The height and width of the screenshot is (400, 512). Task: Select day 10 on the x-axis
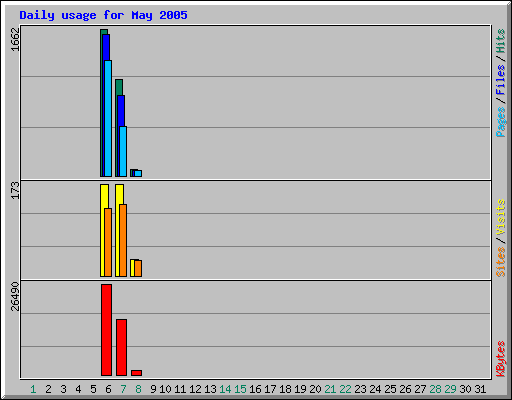pos(165,389)
